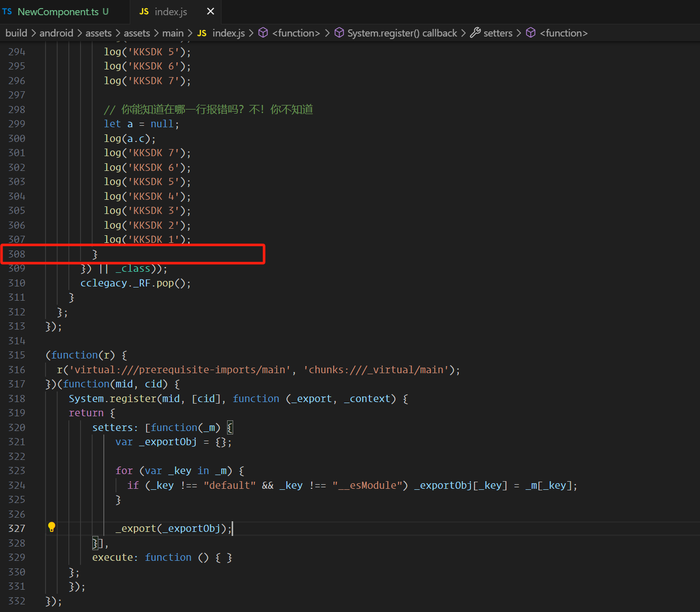Click 'return {' on line 319
Image resolution: width=700 pixels, height=612 pixels.
tap(92, 413)
